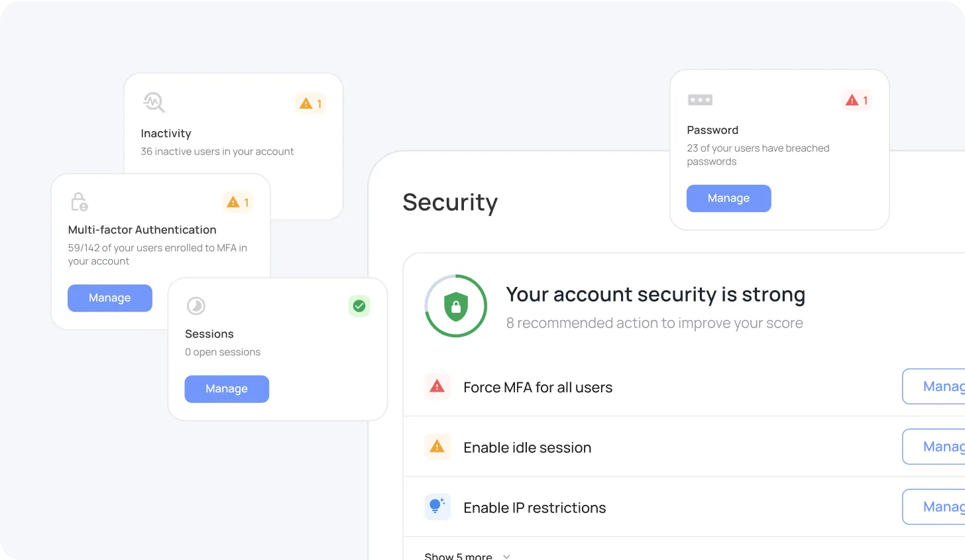Click red warning icon beside Force MFA

pos(437,386)
